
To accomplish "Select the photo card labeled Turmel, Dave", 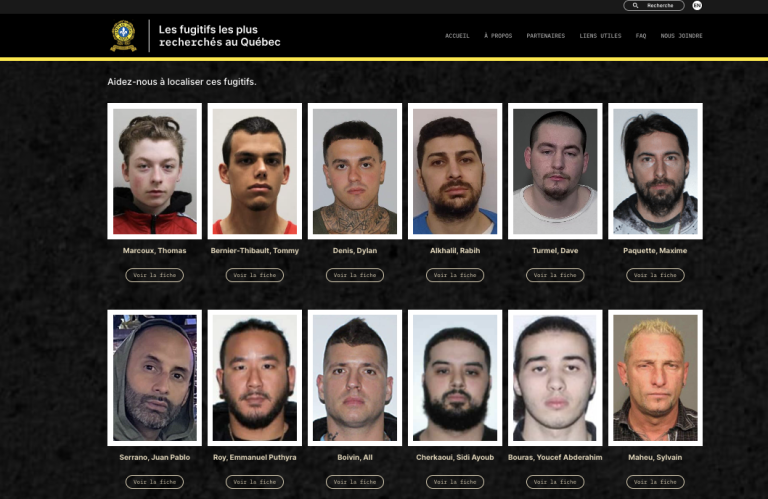I will coord(555,171).
